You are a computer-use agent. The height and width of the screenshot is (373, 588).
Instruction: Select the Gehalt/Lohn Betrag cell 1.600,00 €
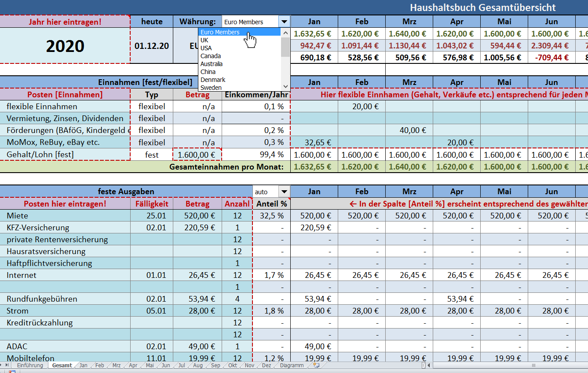197,155
